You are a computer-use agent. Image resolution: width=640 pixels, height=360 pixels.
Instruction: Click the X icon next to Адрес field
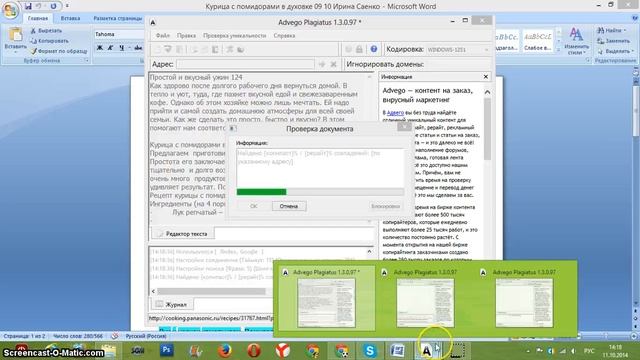coord(333,64)
